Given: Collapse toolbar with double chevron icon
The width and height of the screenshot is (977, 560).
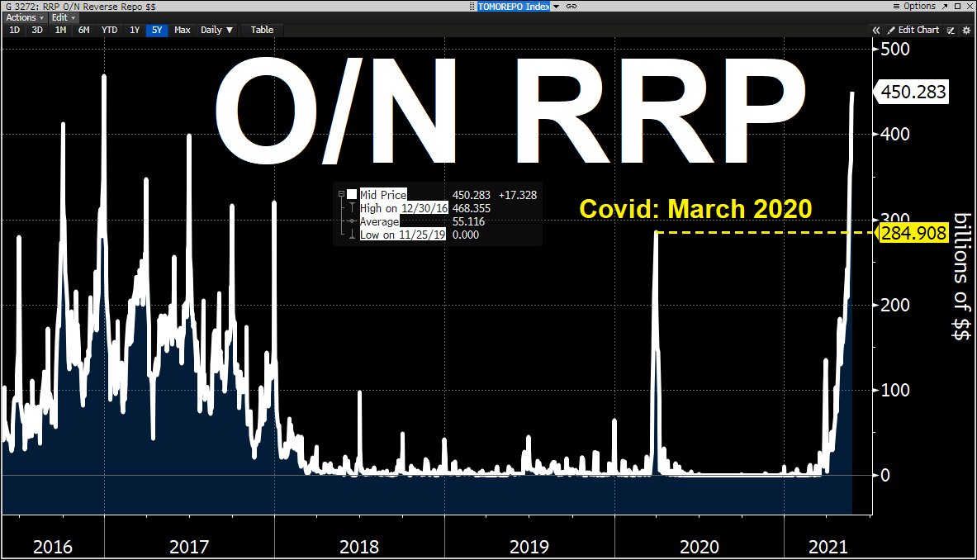Looking at the screenshot, I should 876,30.
